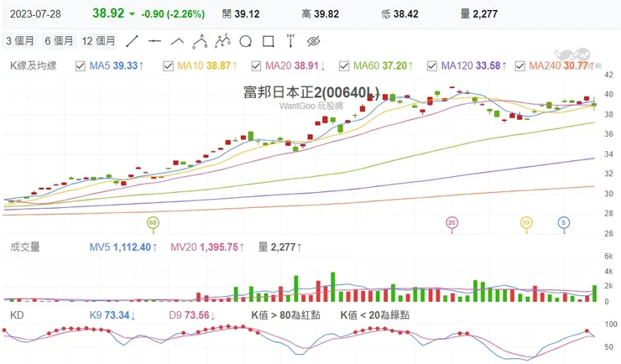621x364 pixels.
Task: Click the low price 低 38.42
Action: [399, 14]
